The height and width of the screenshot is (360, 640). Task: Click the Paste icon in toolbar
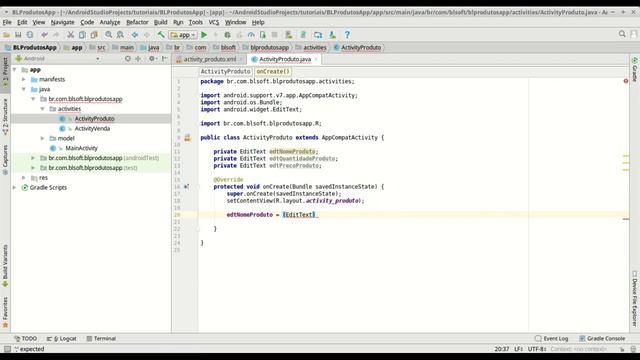coord(94,35)
